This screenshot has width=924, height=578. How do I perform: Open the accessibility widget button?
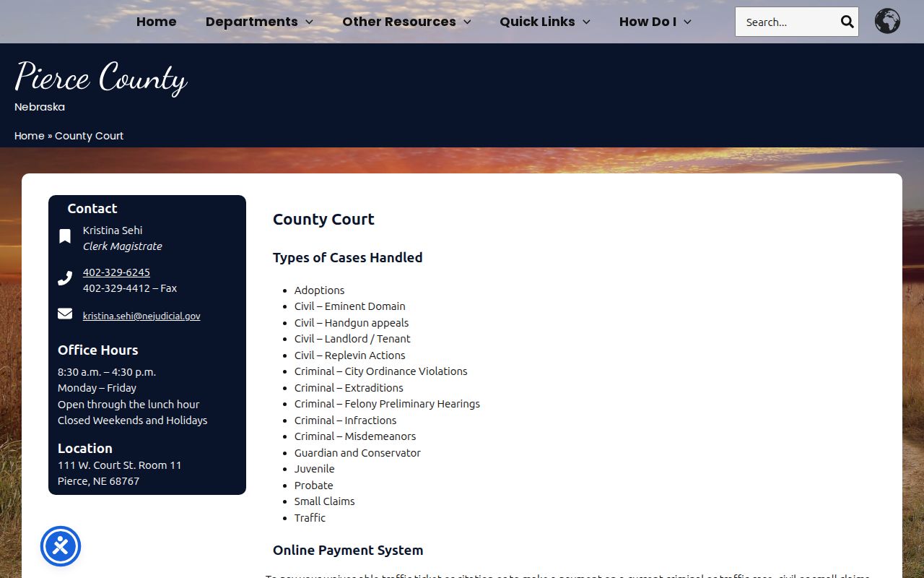pyautogui.click(x=61, y=546)
